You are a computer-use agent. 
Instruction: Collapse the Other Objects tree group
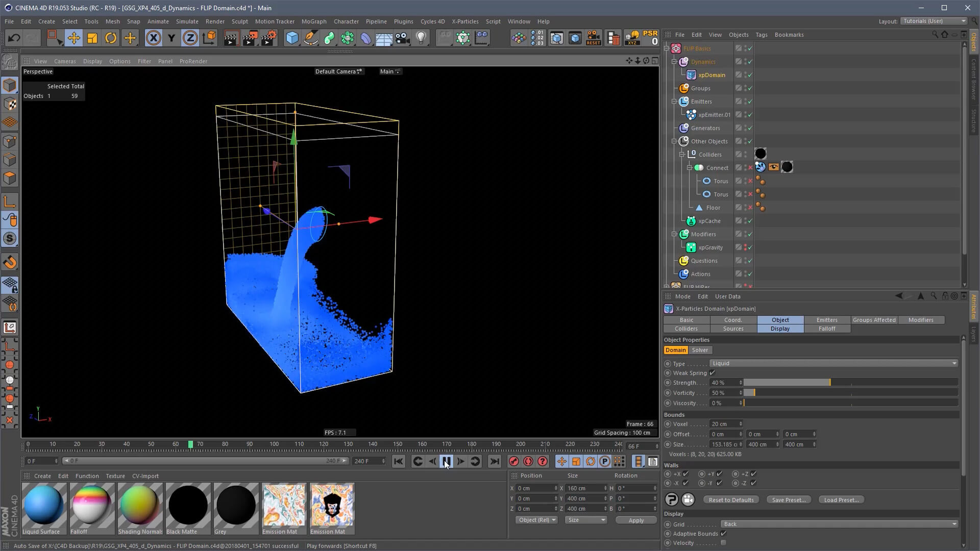click(674, 141)
